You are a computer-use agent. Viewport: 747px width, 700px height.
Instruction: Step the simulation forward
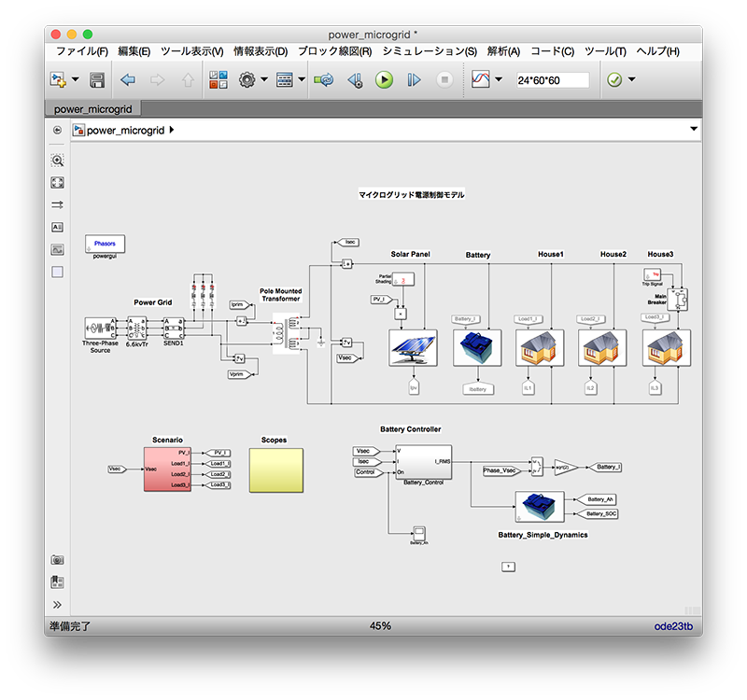point(414,79)
